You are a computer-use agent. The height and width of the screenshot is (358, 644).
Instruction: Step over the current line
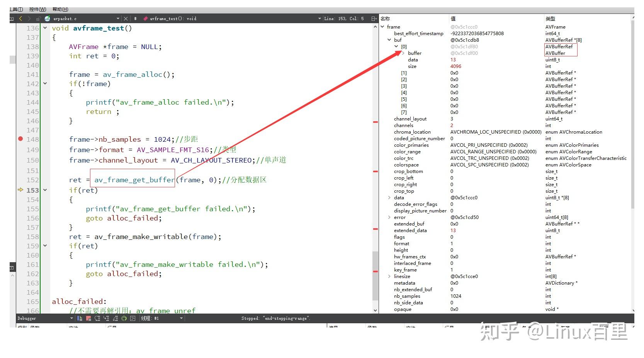[x=97, y=319]
